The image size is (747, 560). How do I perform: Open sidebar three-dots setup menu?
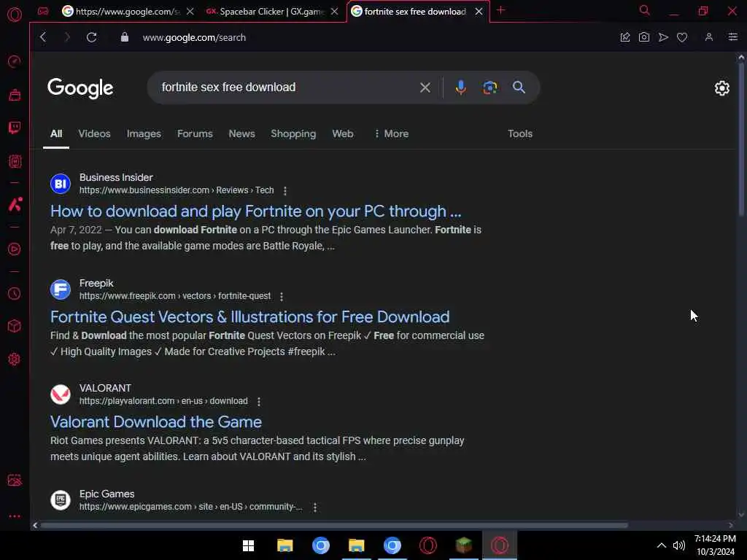(x=15, y=516)
